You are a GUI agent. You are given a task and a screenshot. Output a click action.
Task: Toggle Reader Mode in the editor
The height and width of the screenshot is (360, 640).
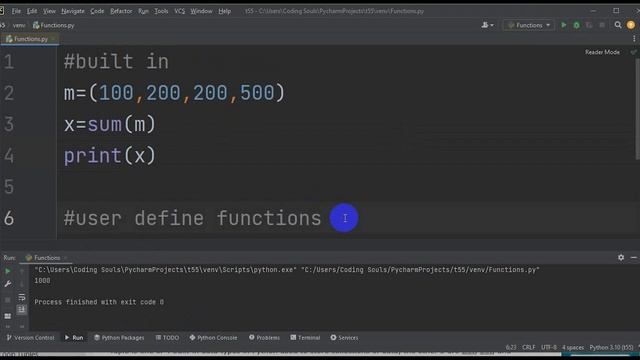pos(602,52)
